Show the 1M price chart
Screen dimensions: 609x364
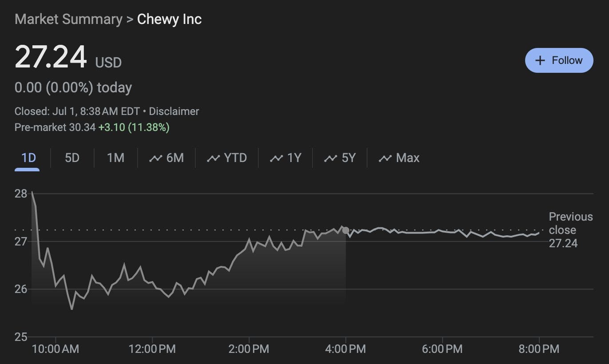click(x=115, y=158)
